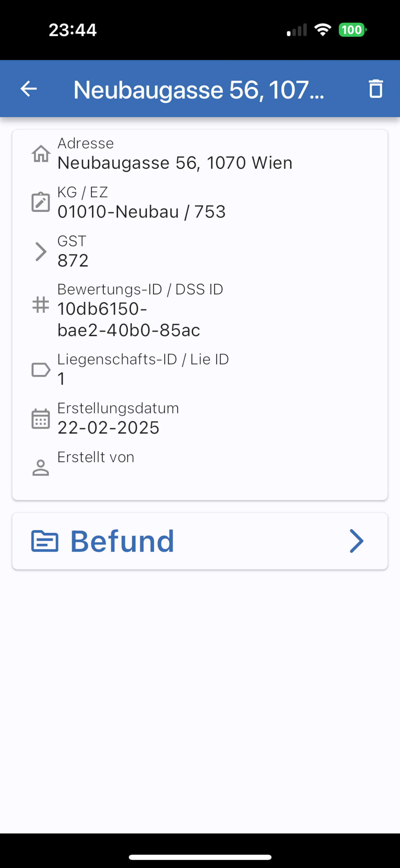400x868 pixels.
Task: Tap the Befund folder document icon
Action: (x=45, y=541)
